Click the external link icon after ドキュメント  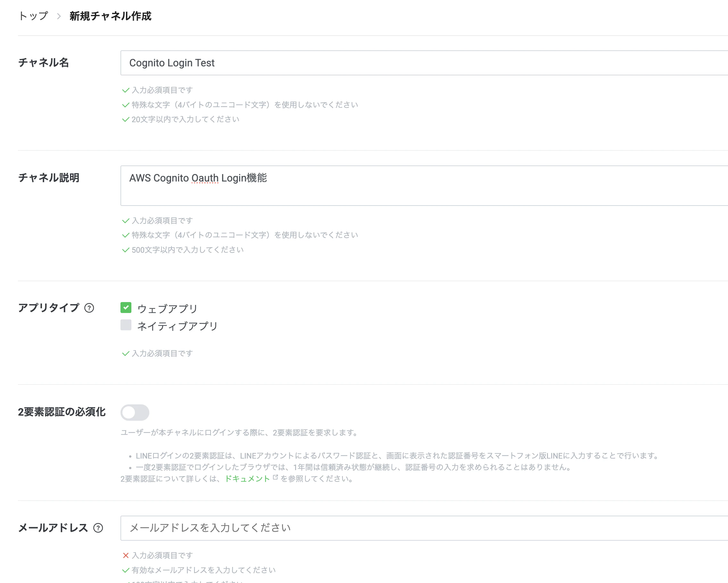click(275, 477)
